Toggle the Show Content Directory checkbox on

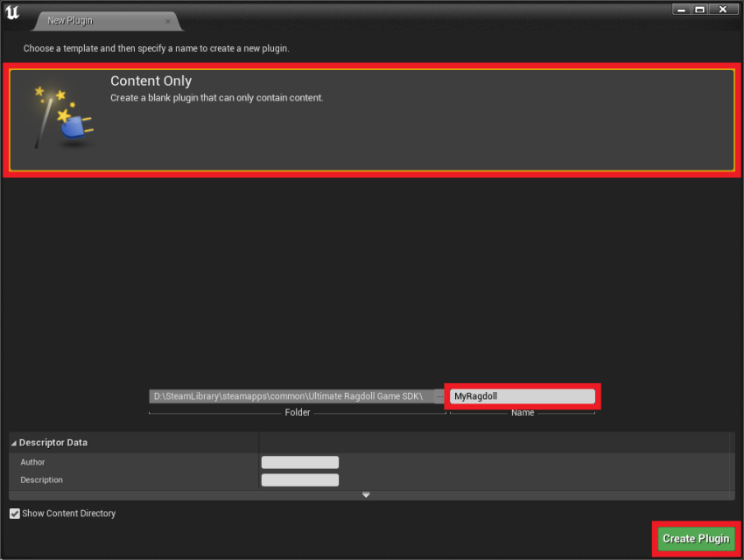tap(13, 514)
